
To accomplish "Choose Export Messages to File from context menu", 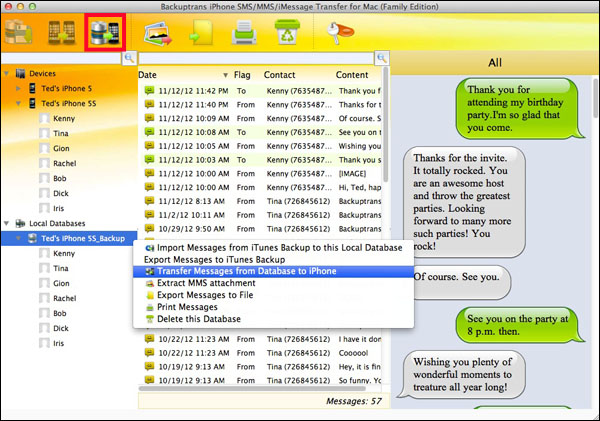I will point(274,295).
